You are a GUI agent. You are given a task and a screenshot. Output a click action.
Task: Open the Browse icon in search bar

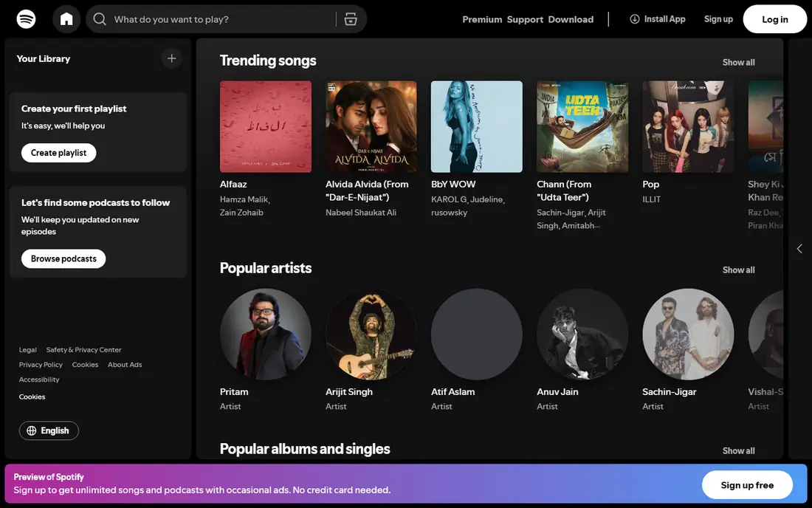click(x=351, y=19)
